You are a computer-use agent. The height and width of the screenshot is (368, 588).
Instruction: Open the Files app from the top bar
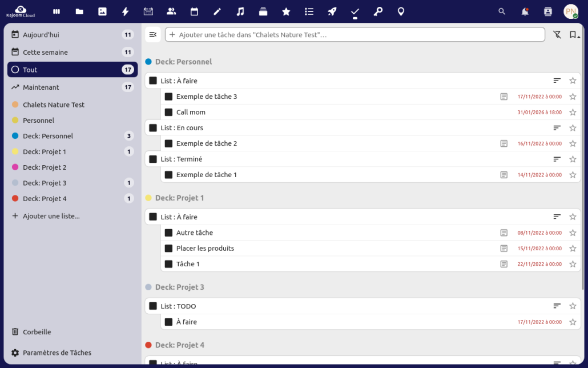pyautogui.click(x=79, y=11)
